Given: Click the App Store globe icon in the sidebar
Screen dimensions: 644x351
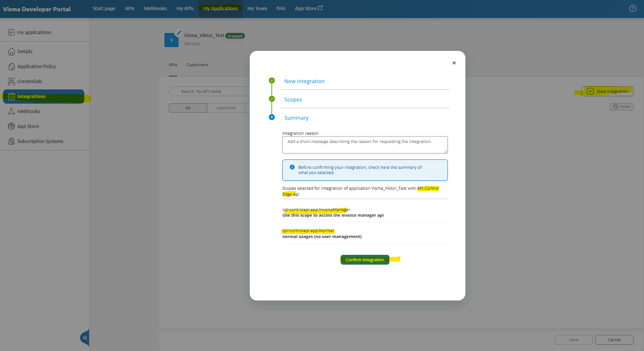Looking at the screenshot, I should (11, 126).
